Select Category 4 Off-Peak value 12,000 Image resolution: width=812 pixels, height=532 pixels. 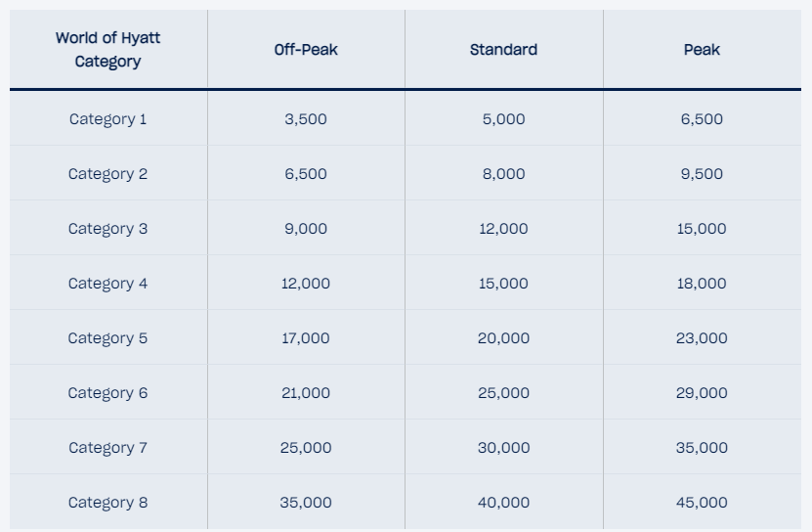(x=306, y=284)
